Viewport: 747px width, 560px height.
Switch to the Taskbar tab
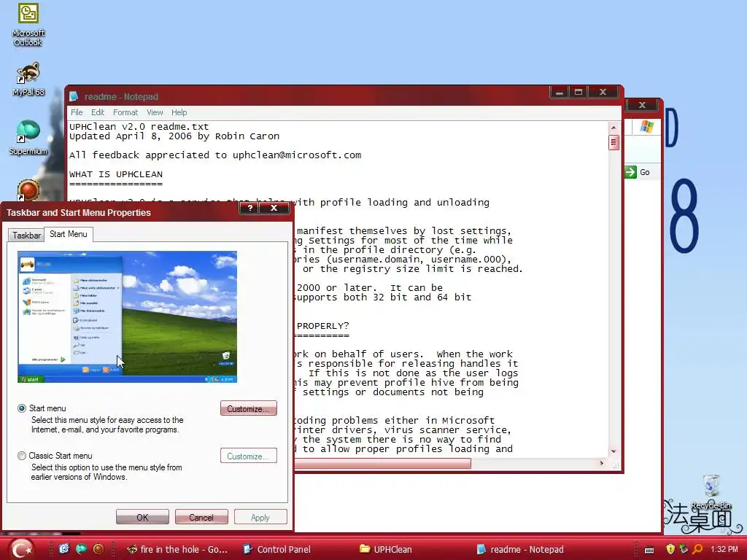[x=26, y=236]
